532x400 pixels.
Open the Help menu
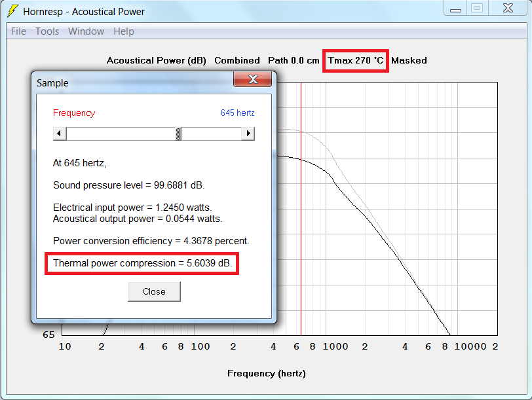(123, 31)
